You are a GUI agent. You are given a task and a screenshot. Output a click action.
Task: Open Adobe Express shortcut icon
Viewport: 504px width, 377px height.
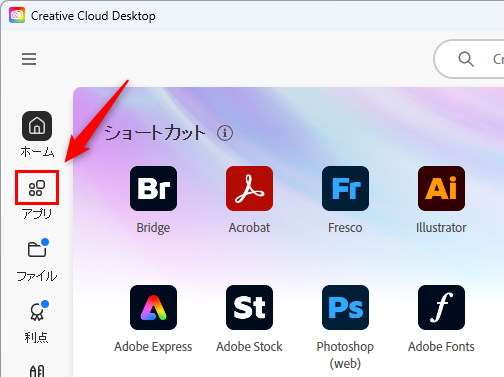[x=153, y=307]
